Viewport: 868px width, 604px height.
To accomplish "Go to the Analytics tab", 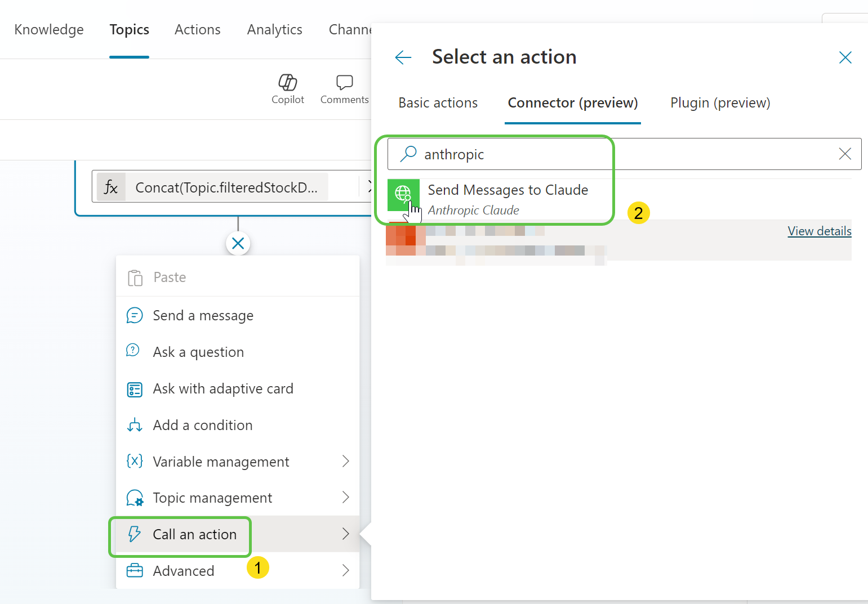I will point(275,29).
